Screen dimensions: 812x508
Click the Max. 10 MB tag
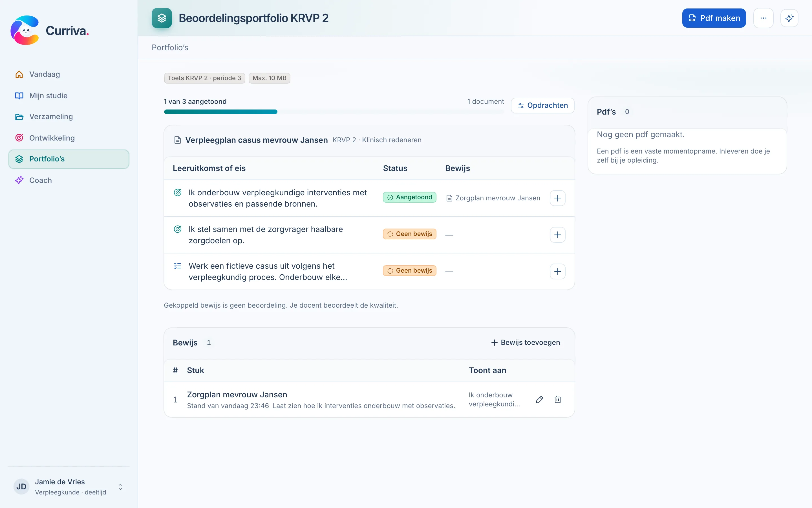pos(269,78)
